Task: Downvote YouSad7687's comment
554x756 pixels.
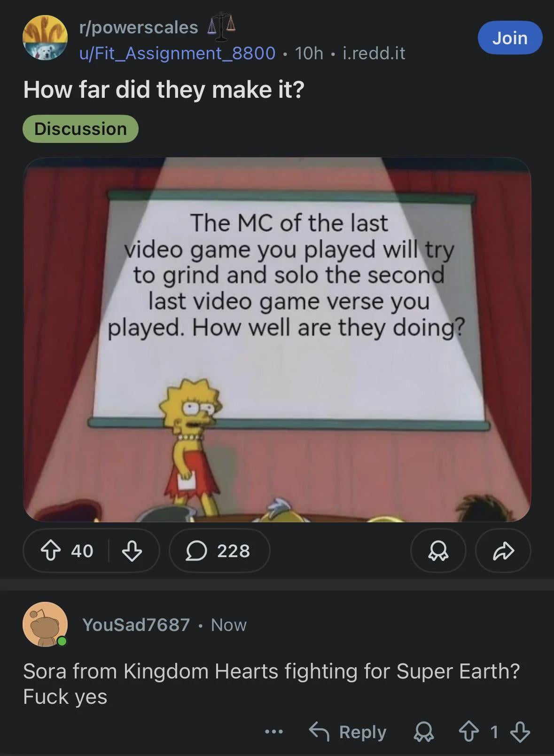Action: pyautogui.click(x=520, y=732)
